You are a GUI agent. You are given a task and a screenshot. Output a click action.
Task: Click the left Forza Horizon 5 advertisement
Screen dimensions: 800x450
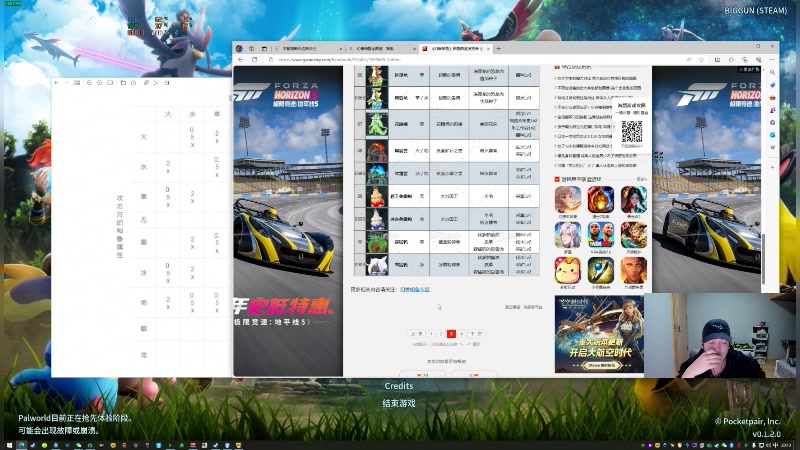click(288, 221)
